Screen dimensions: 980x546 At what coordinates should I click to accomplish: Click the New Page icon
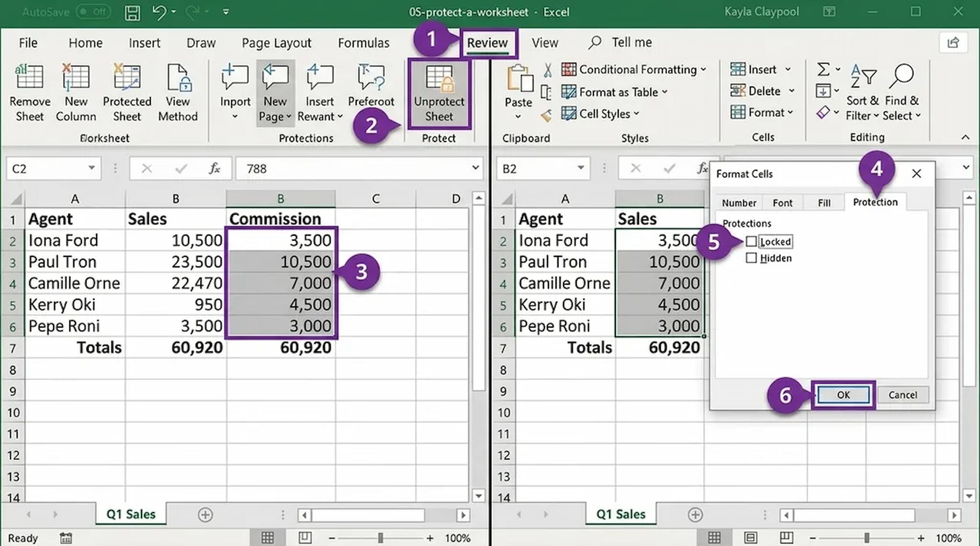coord(275,77)
